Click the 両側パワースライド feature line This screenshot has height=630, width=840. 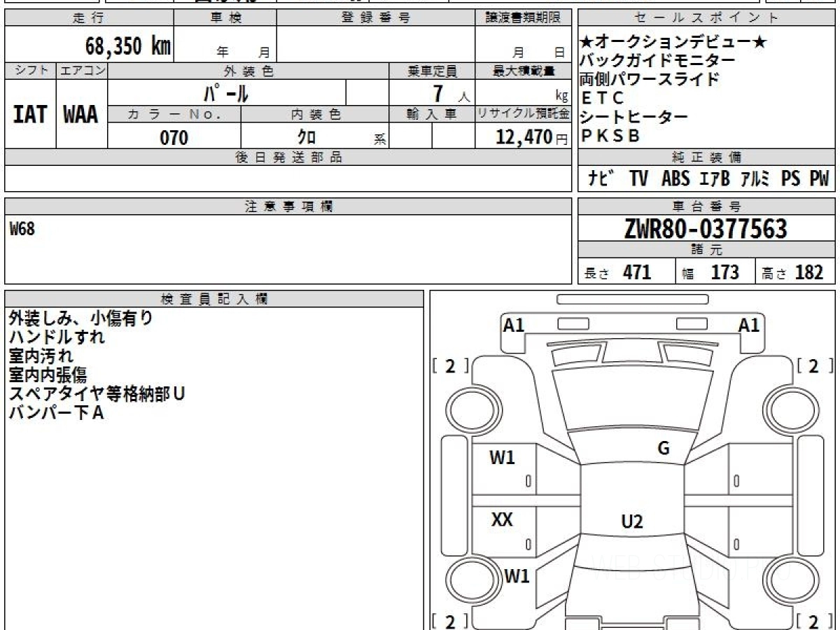pos(650,79)
